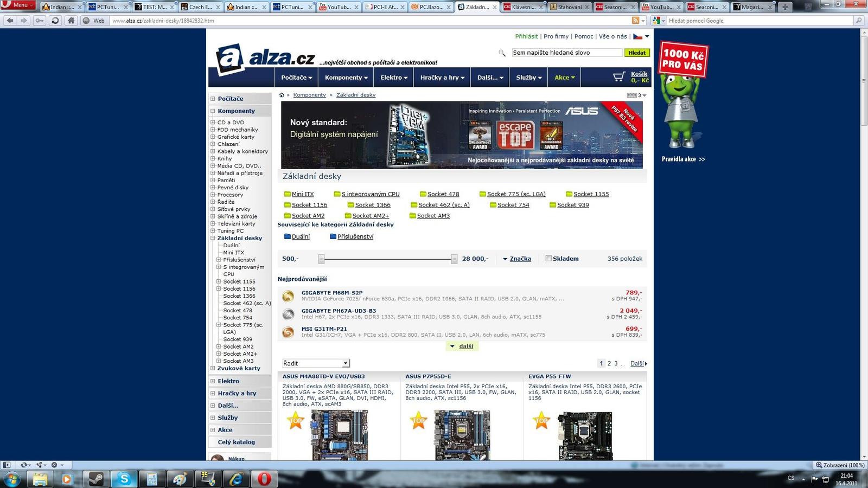Click the Hledat search button
868x488 pixels.
pos(637,53)
